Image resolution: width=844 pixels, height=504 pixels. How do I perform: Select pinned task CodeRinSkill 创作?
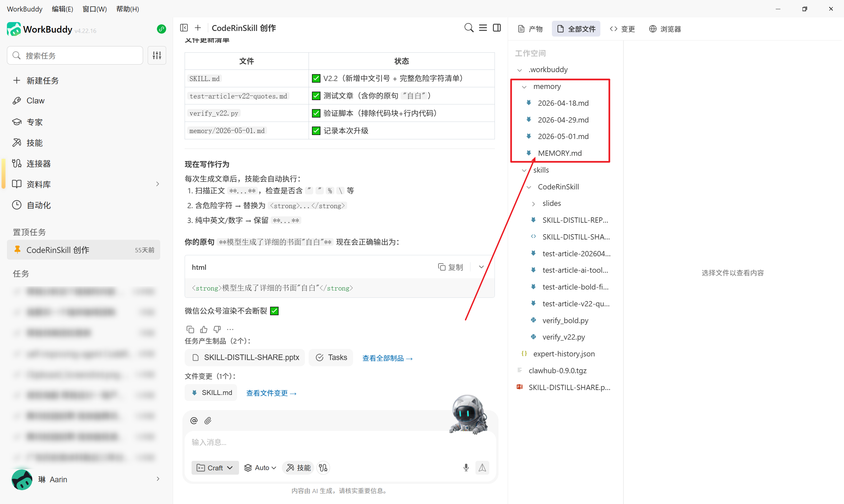click(x=83, y=250)
